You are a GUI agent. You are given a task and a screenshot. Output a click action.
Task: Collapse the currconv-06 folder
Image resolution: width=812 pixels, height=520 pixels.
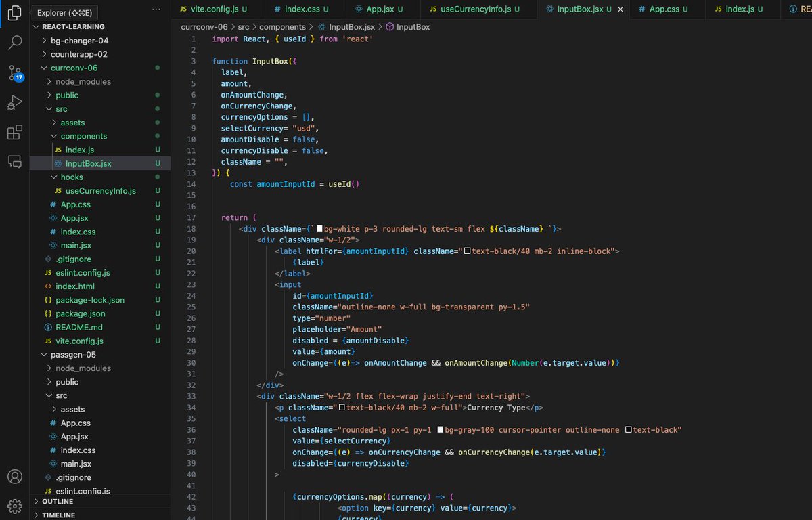click(44, 68)
